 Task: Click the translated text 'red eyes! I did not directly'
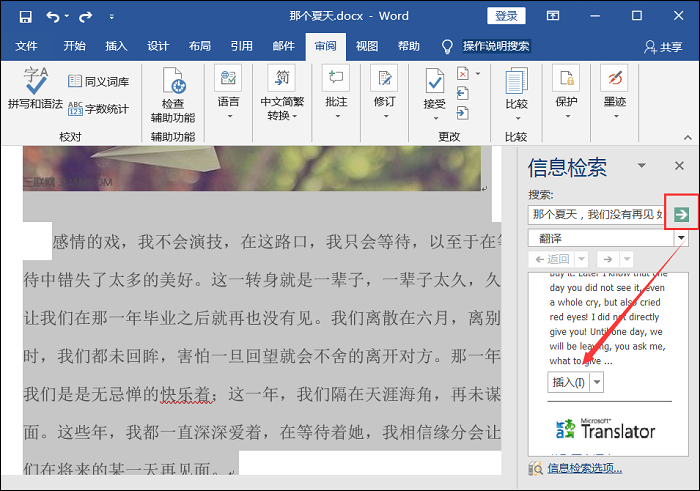[x=604, y=317]
